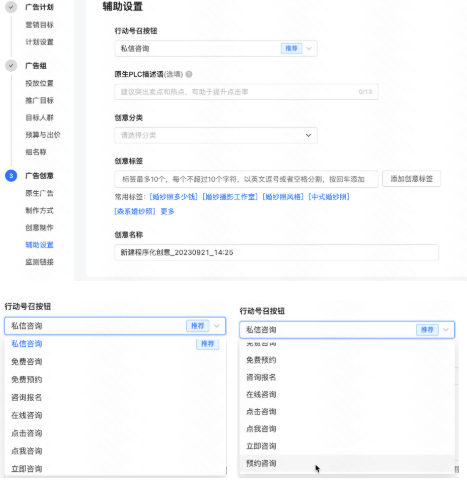The width and height of the screenshot is (467, 483).
Task: Add the [中式婚纱照] common tag
Action: point(329,197)
